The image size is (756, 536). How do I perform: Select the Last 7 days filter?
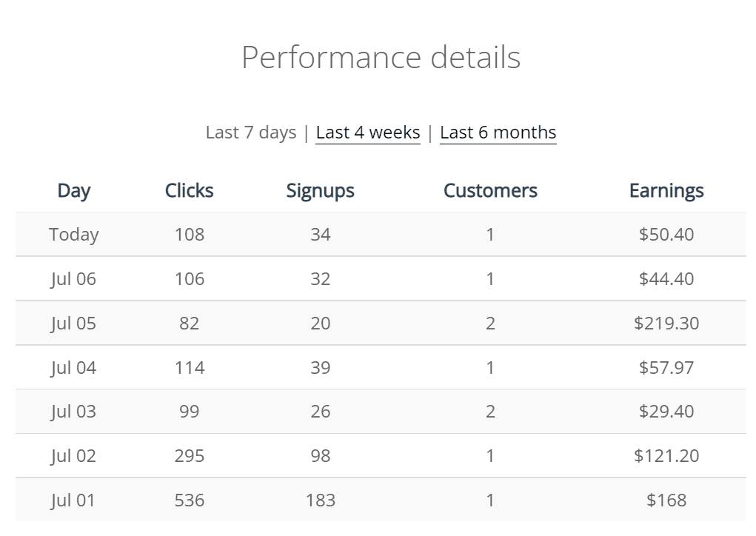coord(251,133)
